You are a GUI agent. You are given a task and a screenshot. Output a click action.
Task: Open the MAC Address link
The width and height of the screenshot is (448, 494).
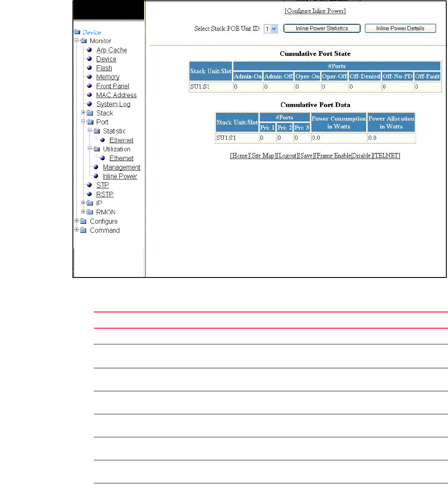click(x=116, y=95)
